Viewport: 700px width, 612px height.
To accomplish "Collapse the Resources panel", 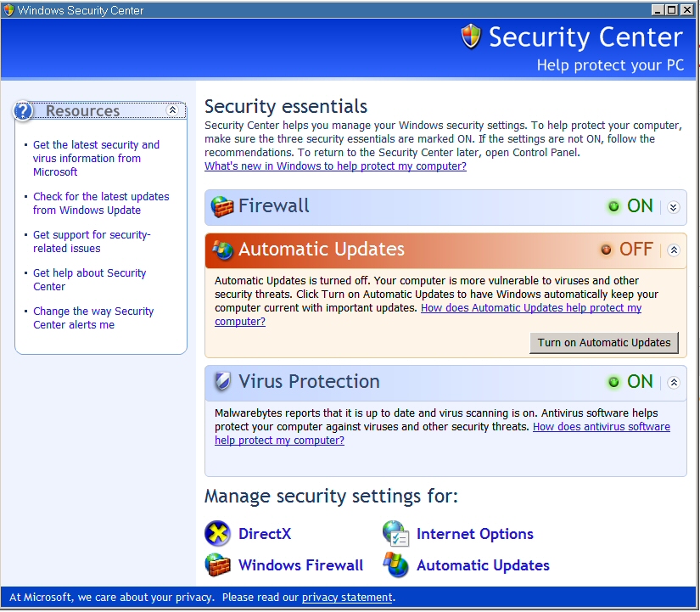I will tap(172, 109).
